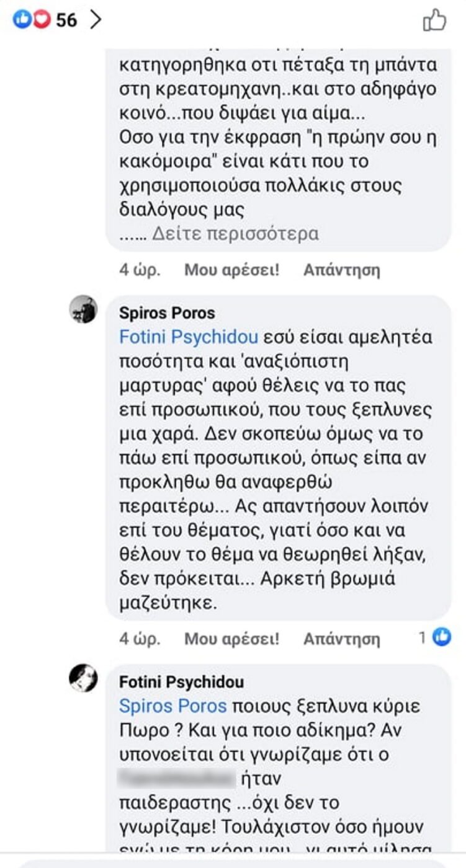View the like reaction on Spiros's comment
Screen dimensions: 466x868
tap(442, 636)
